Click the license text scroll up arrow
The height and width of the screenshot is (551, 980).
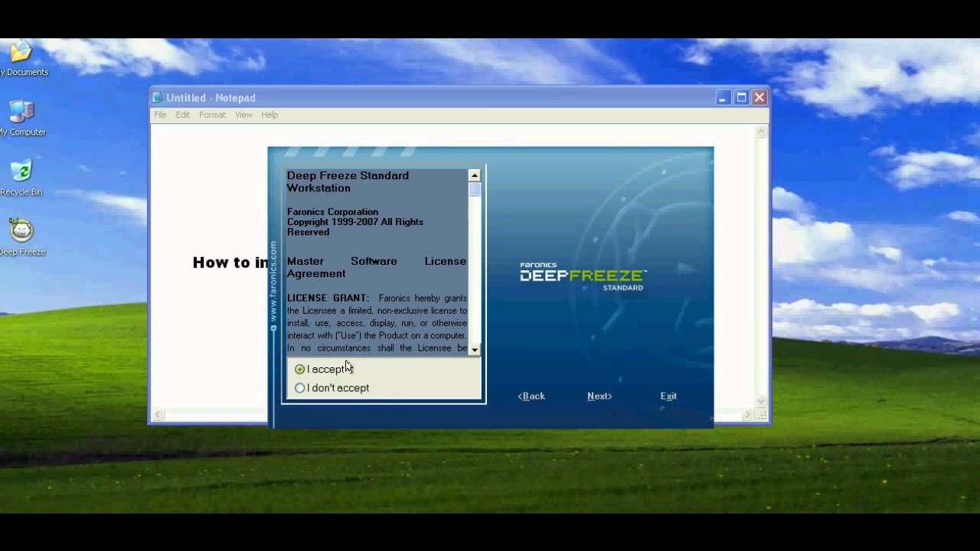click(475, 175)
